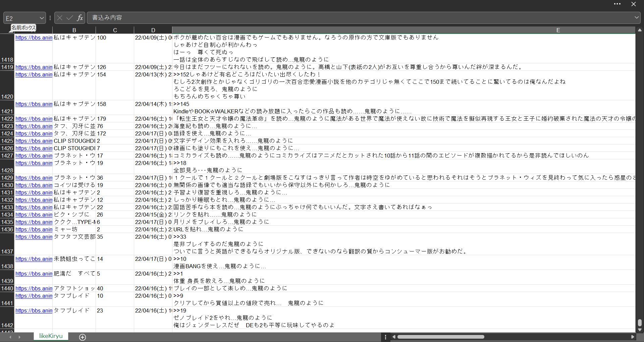Open the Name Box dropdown arrow

pos(42,18)
